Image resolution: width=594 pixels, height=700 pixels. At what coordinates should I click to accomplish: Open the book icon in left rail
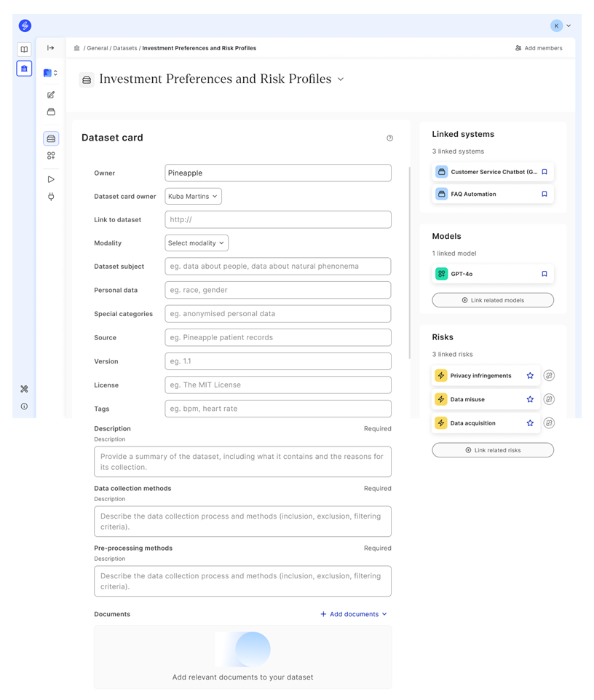[x=24, y=50]
